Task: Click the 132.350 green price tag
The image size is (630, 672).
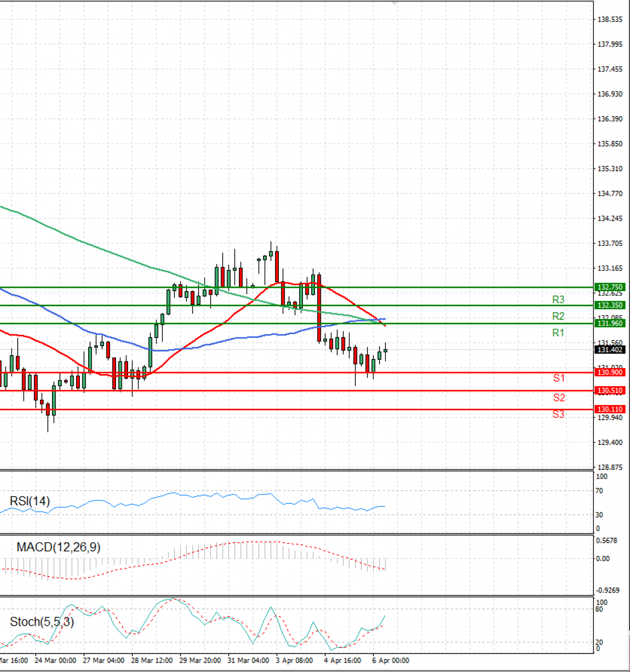Action: (610, 305)
